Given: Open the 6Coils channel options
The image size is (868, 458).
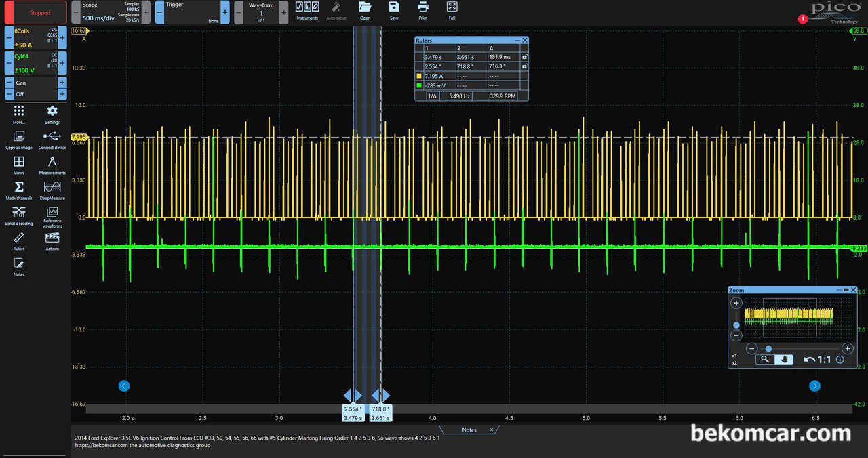Looking at the screenshot, I should (35, 38).
